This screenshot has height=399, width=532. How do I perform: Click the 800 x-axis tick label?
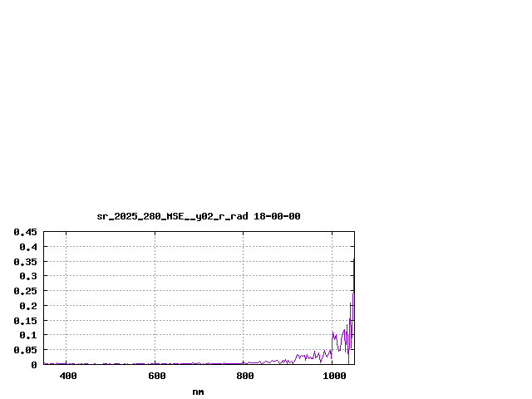tap(244, 377)
